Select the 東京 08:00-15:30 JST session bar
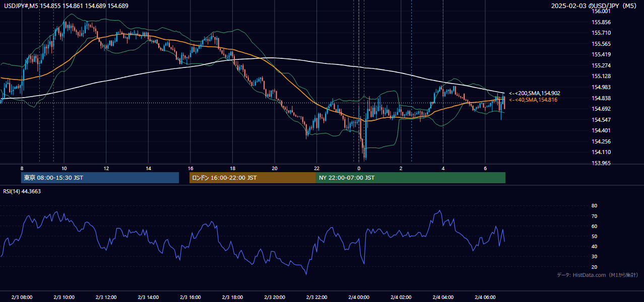This screenshot has height=302, width=644. pyautogui.click(x=100, y=178)
